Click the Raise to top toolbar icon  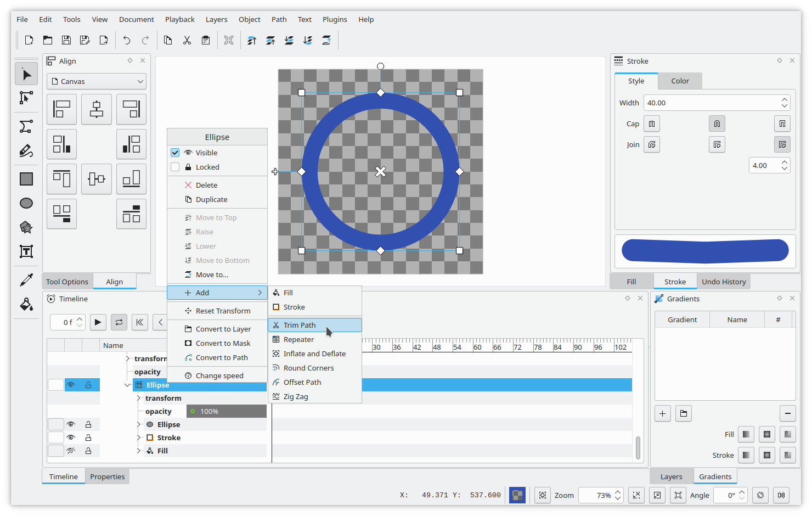click(x=252, y=40)
